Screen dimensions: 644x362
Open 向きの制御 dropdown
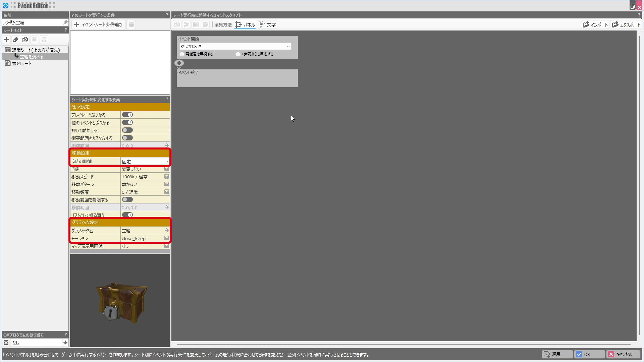145,161
